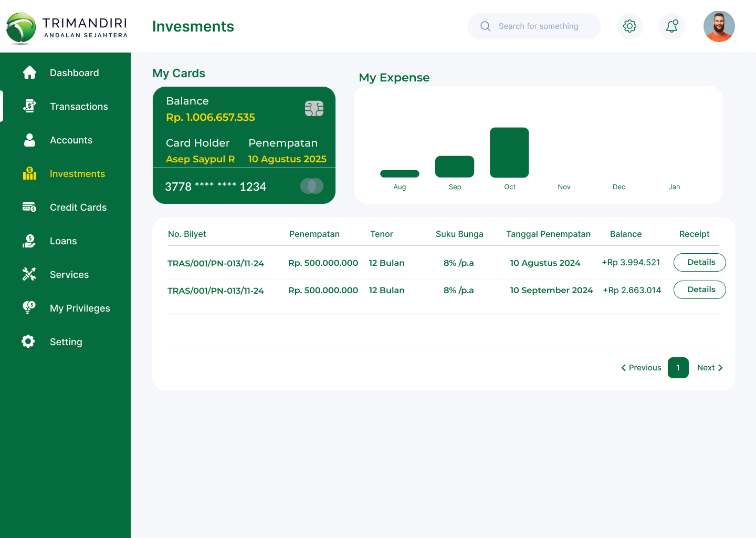Screen dimensions: 756x538
Task: Click the Accounts person icon
Action: tap(29, 140)
